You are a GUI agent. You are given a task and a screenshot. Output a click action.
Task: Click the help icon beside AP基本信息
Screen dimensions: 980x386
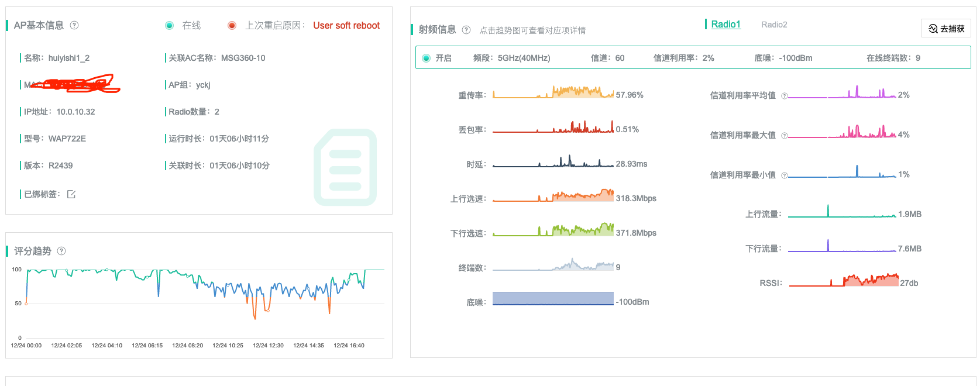pyautogui.click(x=74, y=25)
